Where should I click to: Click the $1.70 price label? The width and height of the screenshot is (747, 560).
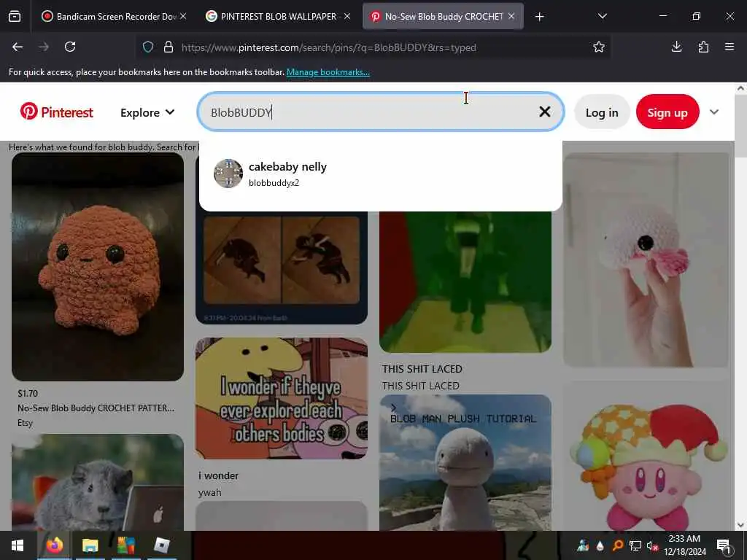tap(28, 393)
